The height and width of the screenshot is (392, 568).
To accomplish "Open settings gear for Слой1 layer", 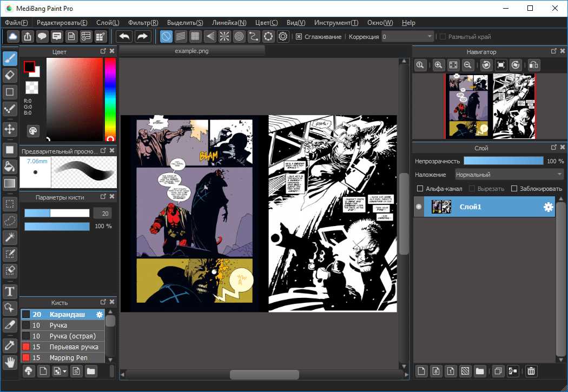I will click(x=548, y=207).
